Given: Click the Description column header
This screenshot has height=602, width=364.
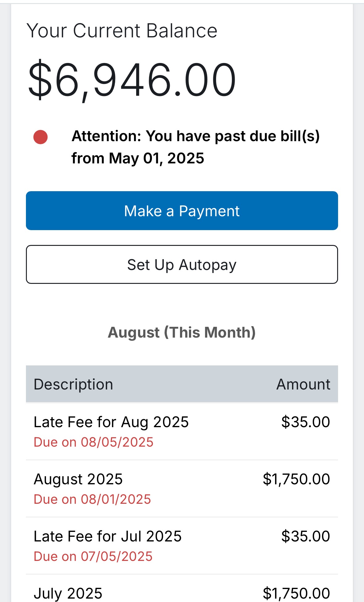Looking at the screenshot, I should pos(73,384).
